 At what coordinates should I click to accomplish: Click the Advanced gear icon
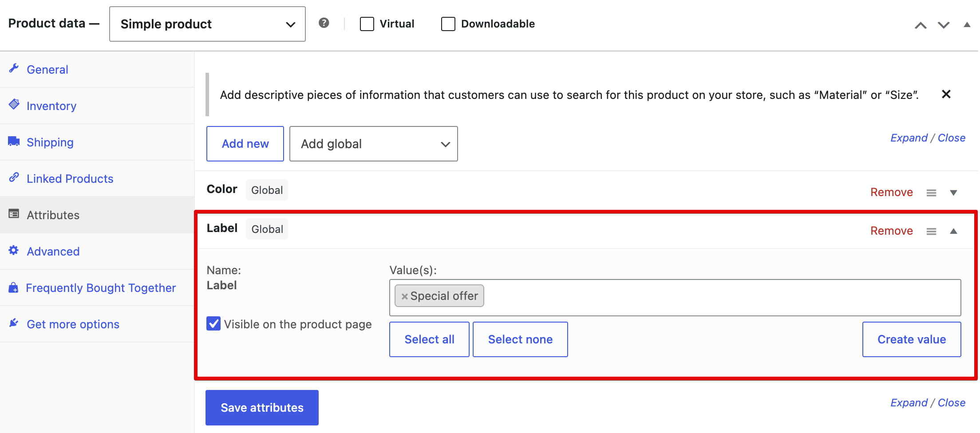(14, 250)
